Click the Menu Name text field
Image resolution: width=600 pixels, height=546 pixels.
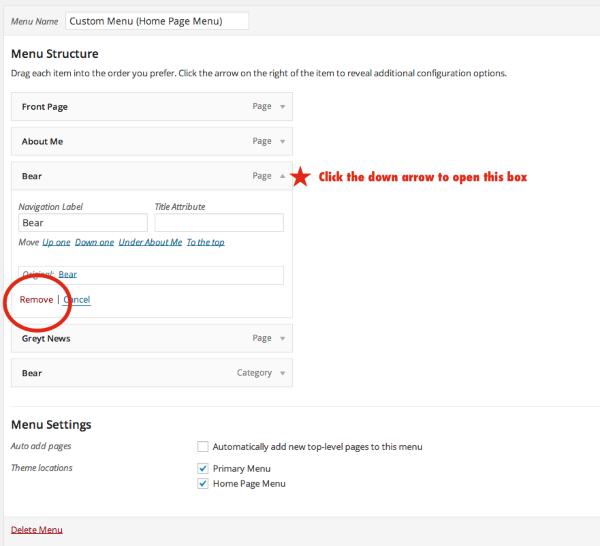click(x=156, y=21)
